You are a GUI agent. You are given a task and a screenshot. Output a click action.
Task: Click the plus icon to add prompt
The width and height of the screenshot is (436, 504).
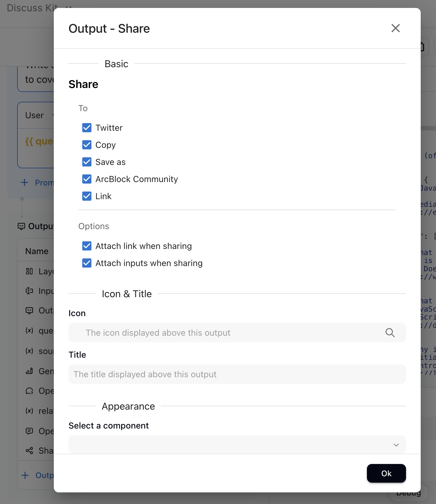pyautogui.click(x=24, y=183)
